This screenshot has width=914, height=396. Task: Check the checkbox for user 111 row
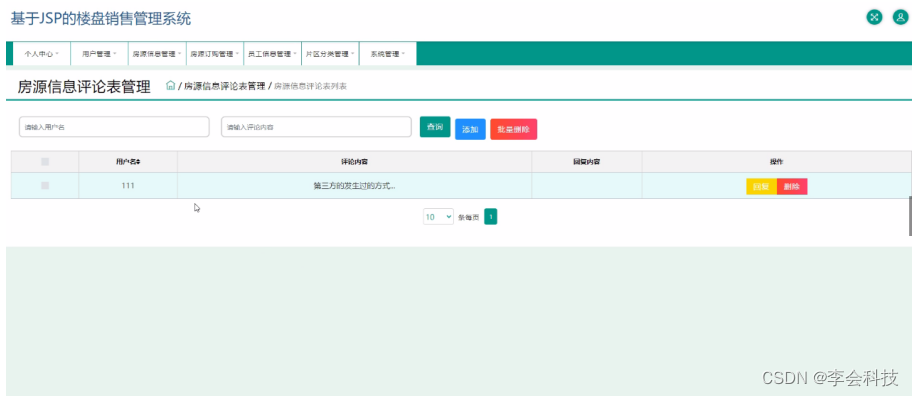click(45, 185)
